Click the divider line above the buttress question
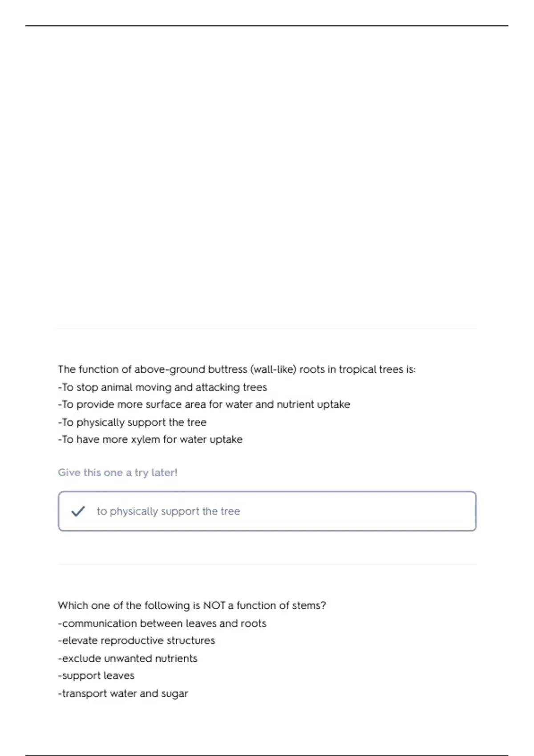534x756 pixels. click(267, 328)
